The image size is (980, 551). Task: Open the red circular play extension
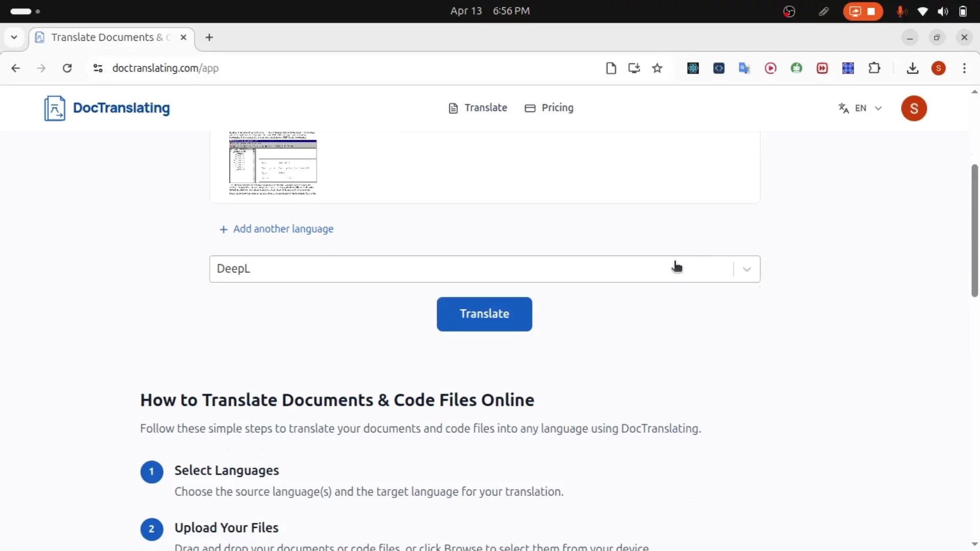coord(771,68)
